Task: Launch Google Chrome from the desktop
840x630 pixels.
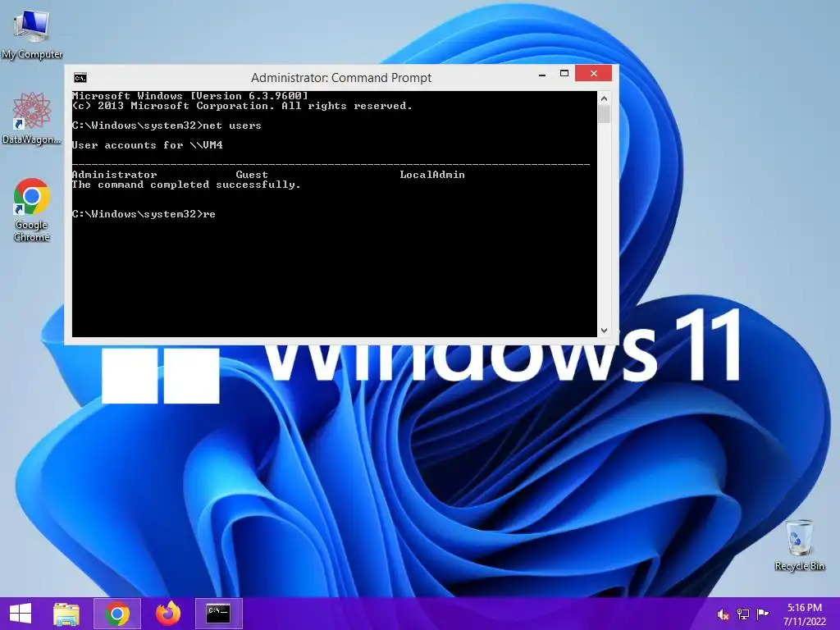Action: coord(32,209)
